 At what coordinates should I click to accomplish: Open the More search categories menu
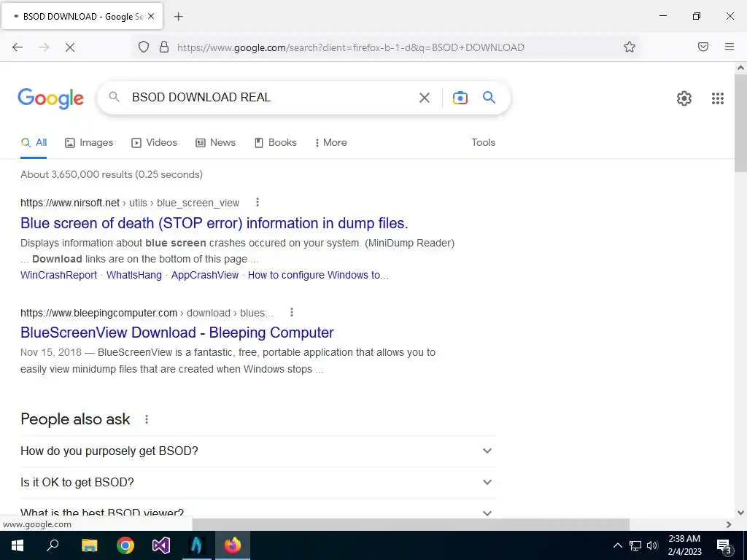tap(330, 142)
